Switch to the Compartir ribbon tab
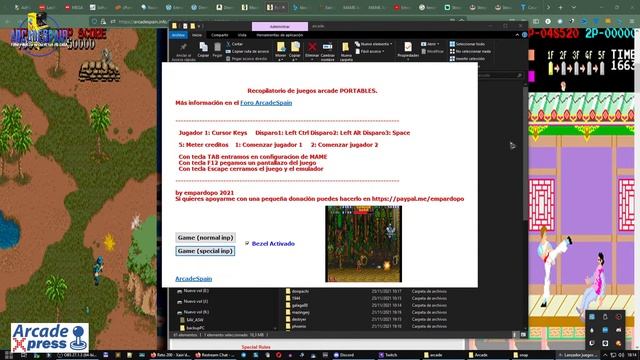Image resolution: width=640 pixels, height=360 pixels. pos(220,35)
